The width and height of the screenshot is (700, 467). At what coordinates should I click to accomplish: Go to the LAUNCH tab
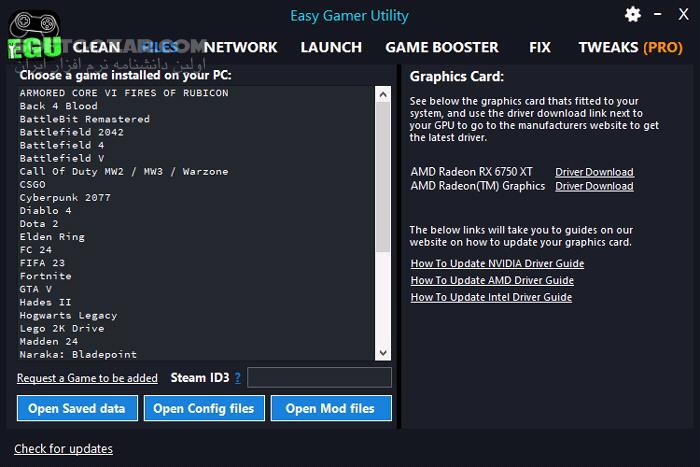tap(331, 47)
